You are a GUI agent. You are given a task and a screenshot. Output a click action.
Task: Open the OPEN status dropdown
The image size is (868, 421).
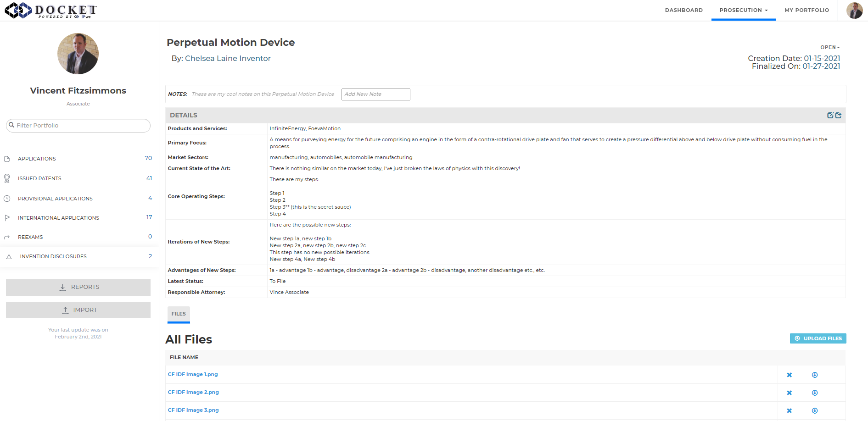(x=830, y=47)
